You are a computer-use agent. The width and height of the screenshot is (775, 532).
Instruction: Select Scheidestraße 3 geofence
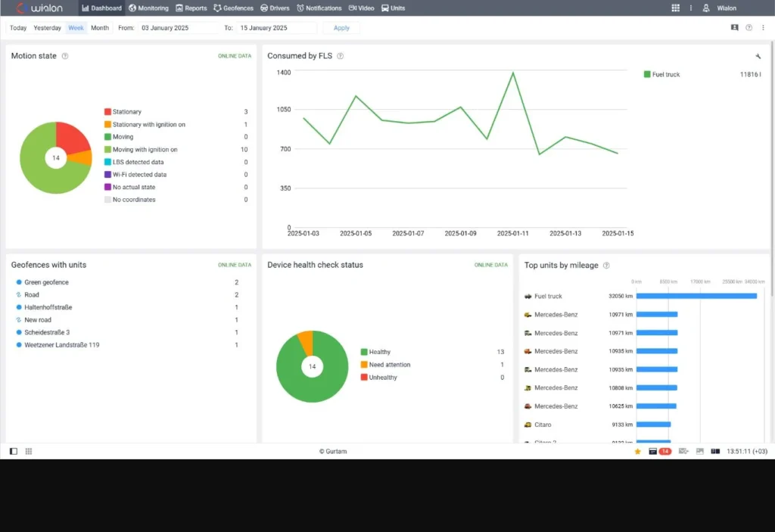pos(127,332)
